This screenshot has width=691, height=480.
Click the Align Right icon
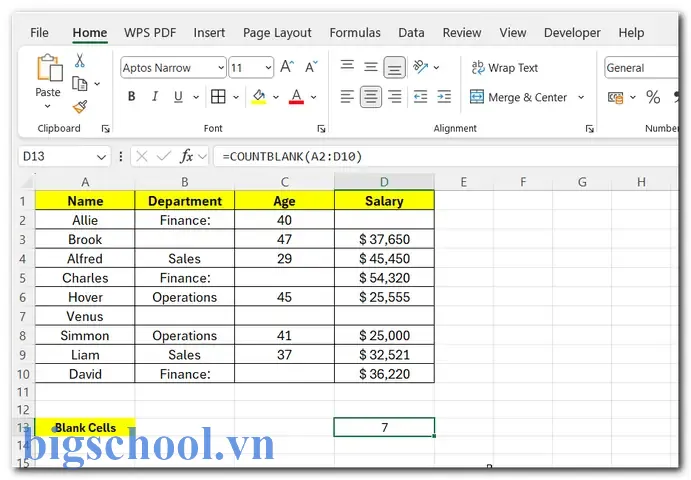(x=394, y=97)
